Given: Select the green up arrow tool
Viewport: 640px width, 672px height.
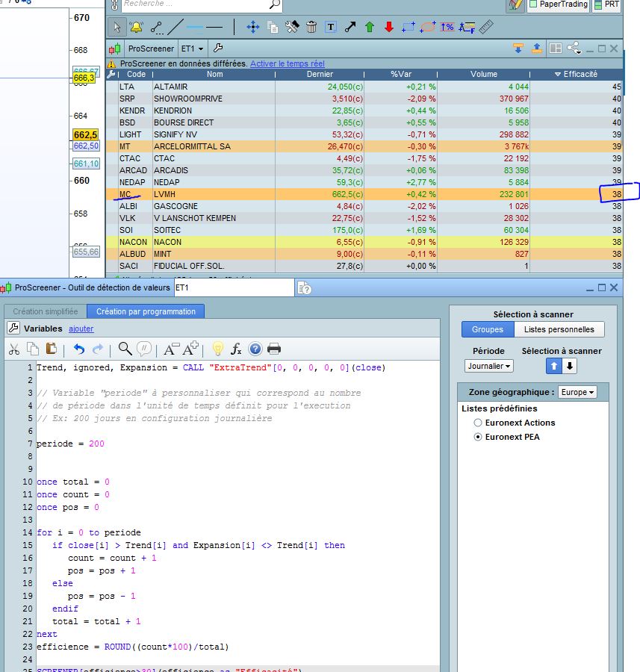Looking at the screenshot, I should pos(370,28).
